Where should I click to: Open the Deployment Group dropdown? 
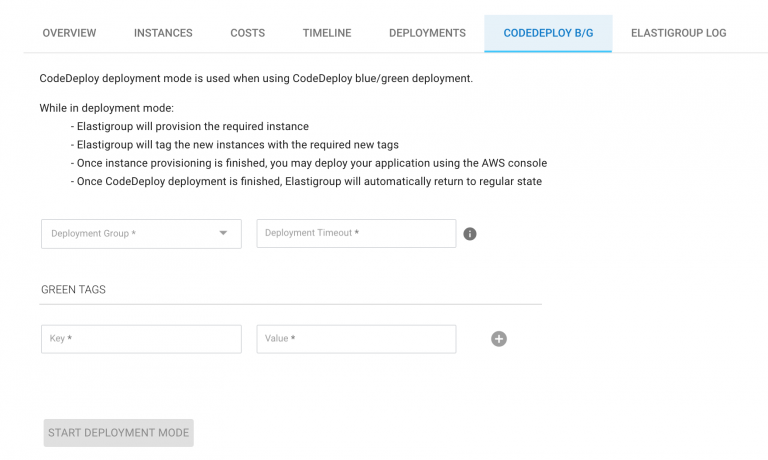[141, 234]
